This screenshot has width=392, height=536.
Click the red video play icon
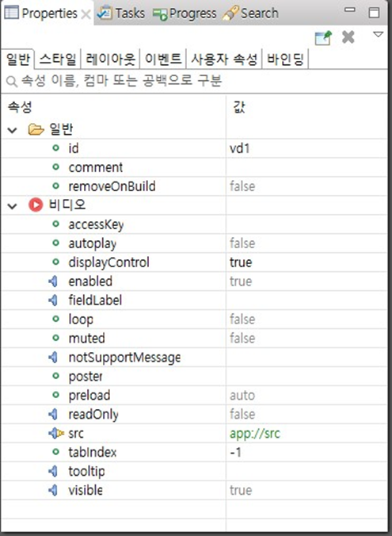coord(36,205)
